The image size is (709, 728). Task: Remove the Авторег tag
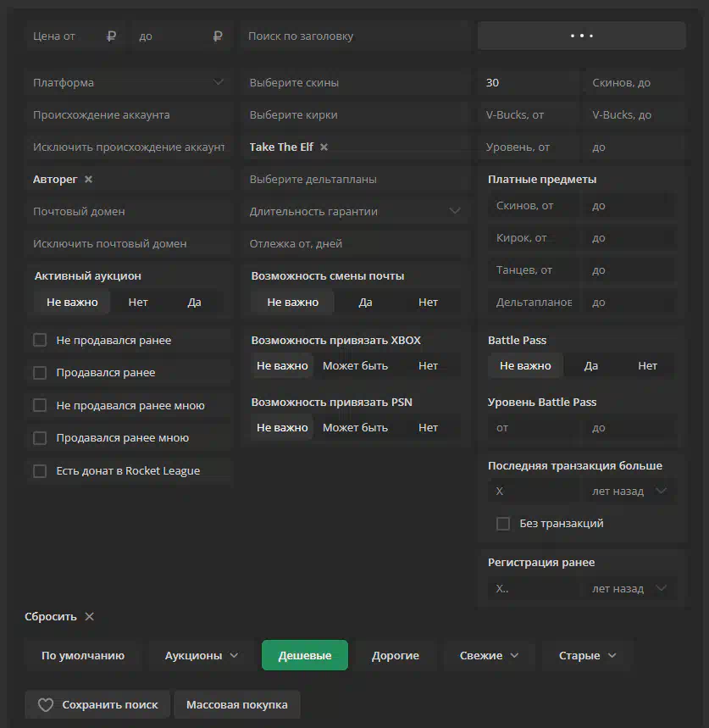point(88,179)
